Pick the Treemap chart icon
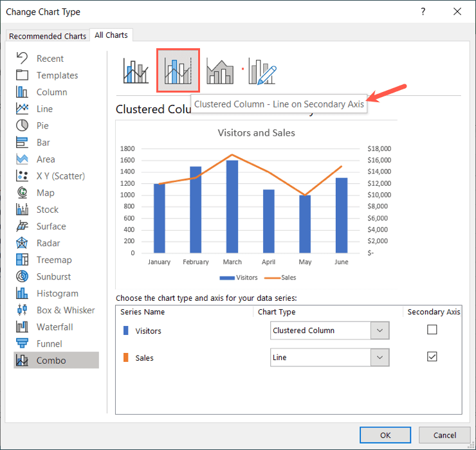This screenshot has height=450, width=476. click(x=22, y=260)
